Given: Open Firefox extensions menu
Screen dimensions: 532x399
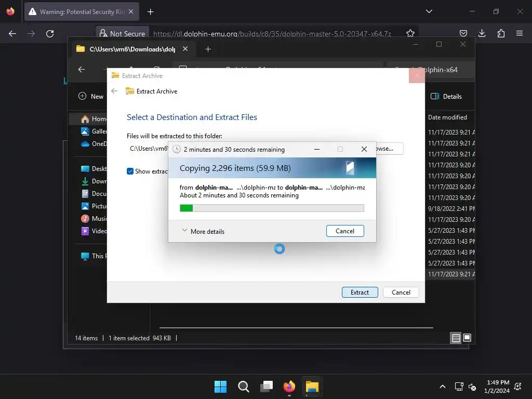Looking at the screenshot, I should 501,33.
